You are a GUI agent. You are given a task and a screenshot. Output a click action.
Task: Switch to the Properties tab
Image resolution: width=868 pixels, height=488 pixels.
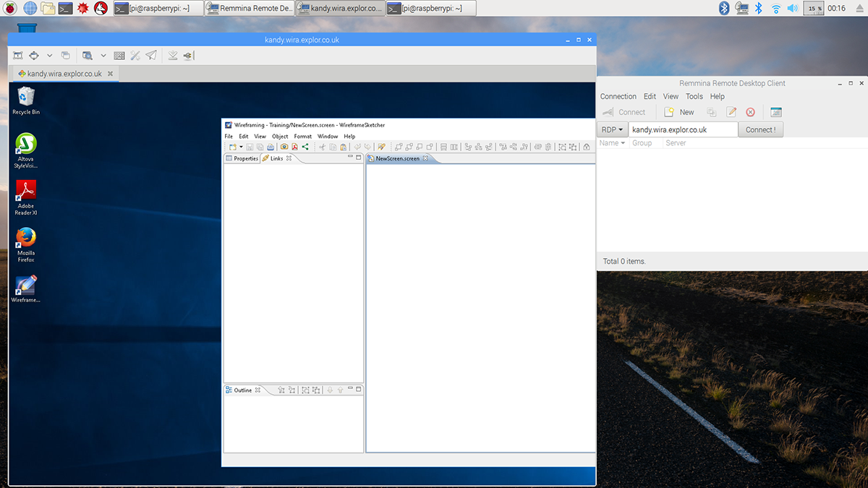click(242, 158)
